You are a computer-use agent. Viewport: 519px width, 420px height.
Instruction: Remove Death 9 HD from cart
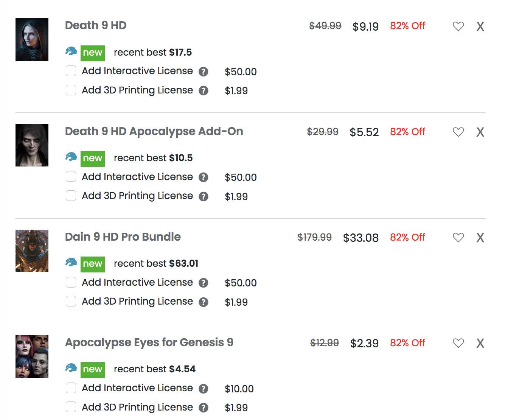click(x=480, y=26)
